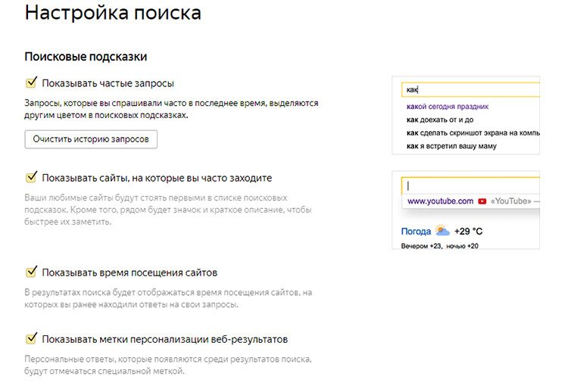568x392 pixels.
Task: Select the www.youtube.com suggestion
Action: click(x=440, y=201)
